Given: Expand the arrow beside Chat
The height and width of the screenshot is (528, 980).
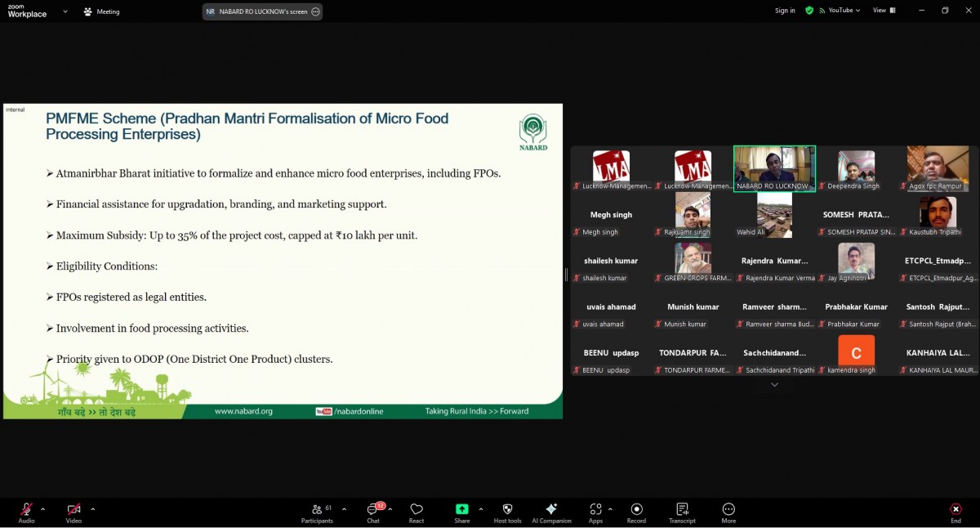Looking at the screenshot, I should [390, 508].
